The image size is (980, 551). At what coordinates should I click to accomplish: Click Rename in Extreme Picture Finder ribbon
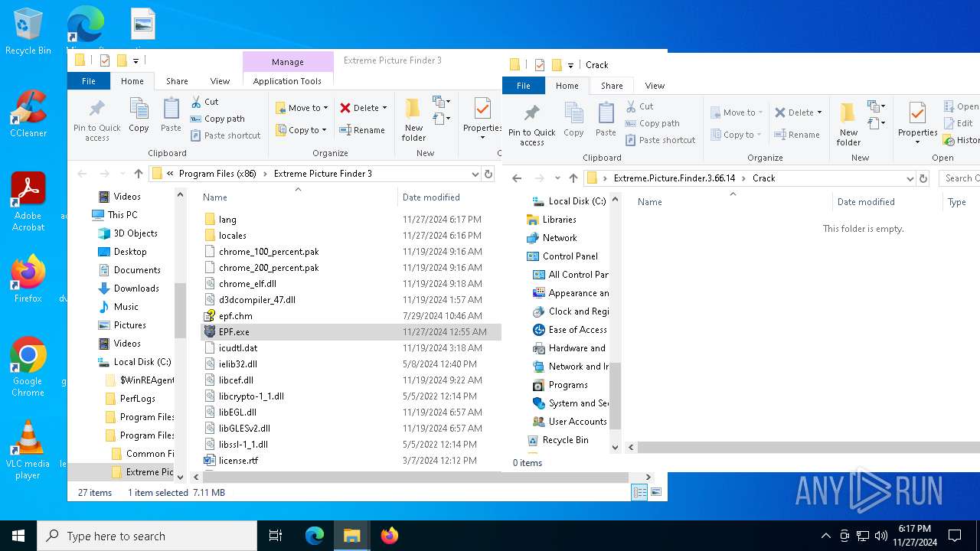click(364, 130)
